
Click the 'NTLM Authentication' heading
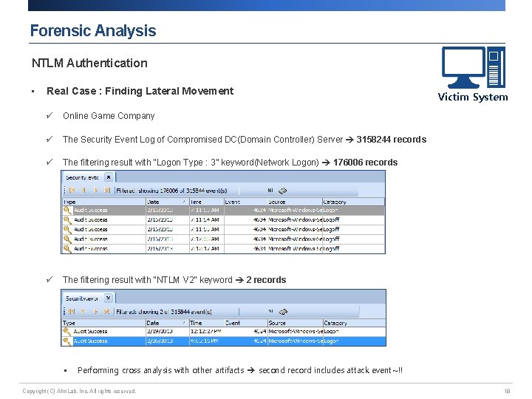pyautogui.click(x=89, y=63)
